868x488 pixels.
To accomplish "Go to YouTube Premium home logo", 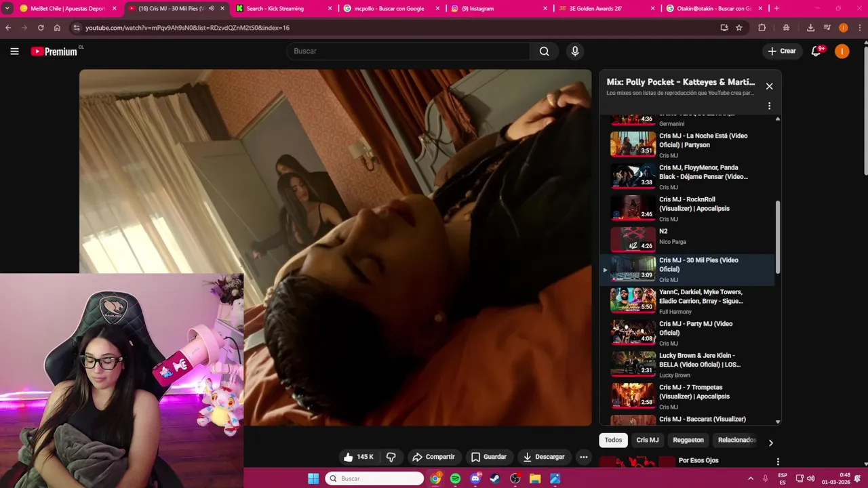I will (54, 52).
